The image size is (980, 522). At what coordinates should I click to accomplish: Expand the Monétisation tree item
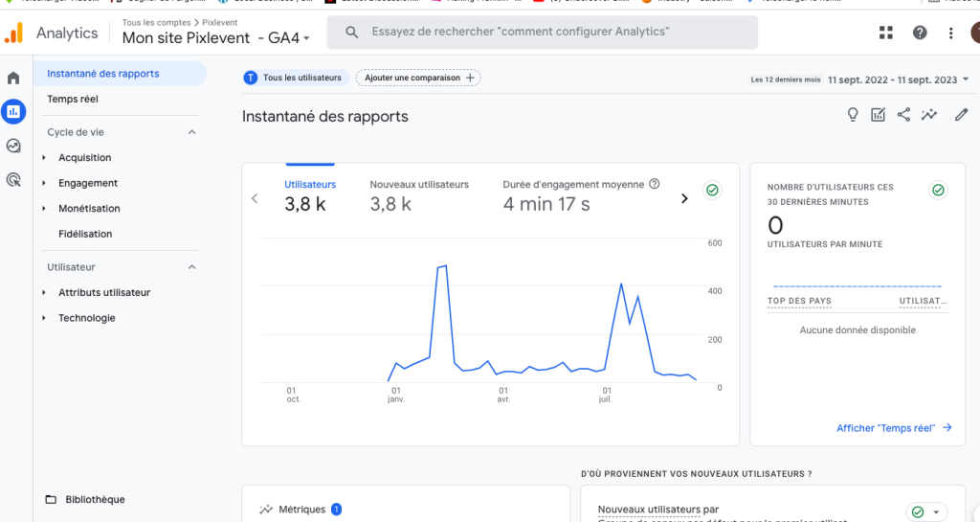click(x=44, y=208)
